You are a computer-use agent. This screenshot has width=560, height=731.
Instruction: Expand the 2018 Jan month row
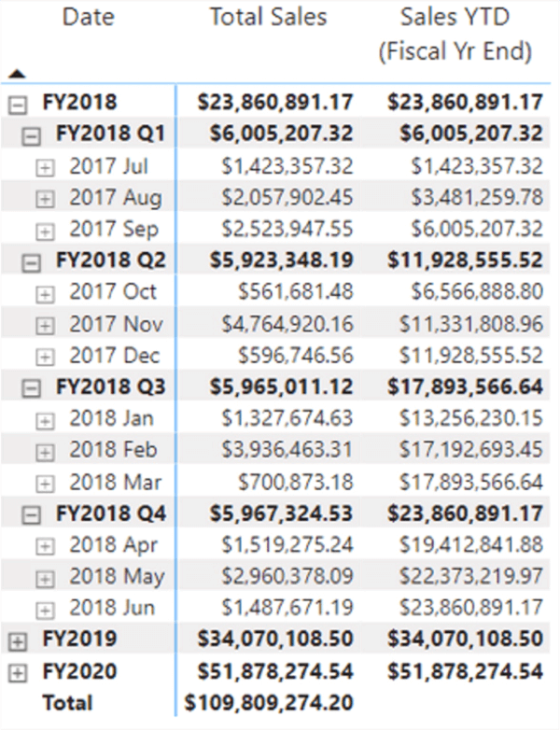[x=45, y=419]
